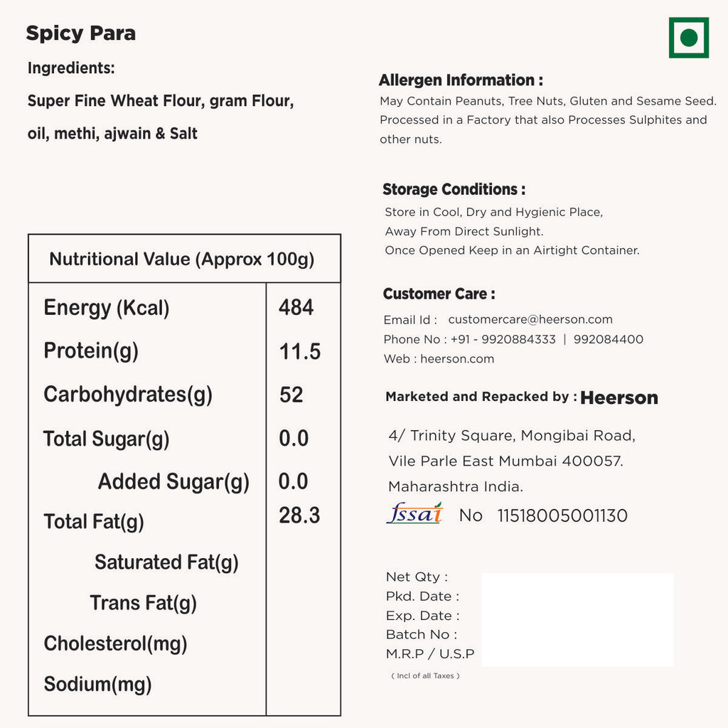The width and height of the screenshot is (728, 728).
Task: Click the Nutritional Value table header
Action: point(182,259)
